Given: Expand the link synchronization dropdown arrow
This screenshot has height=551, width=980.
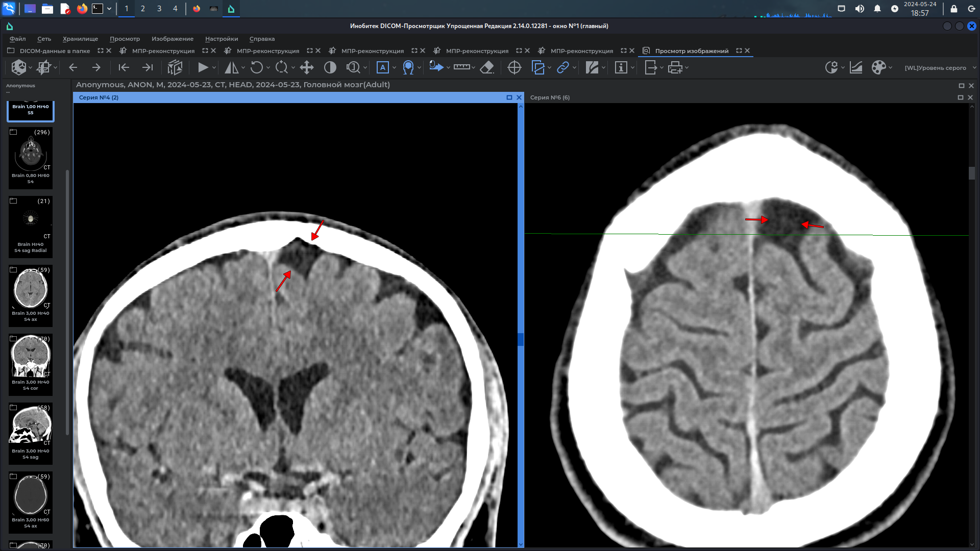Looking at the screenshot, I should point(574,68).
